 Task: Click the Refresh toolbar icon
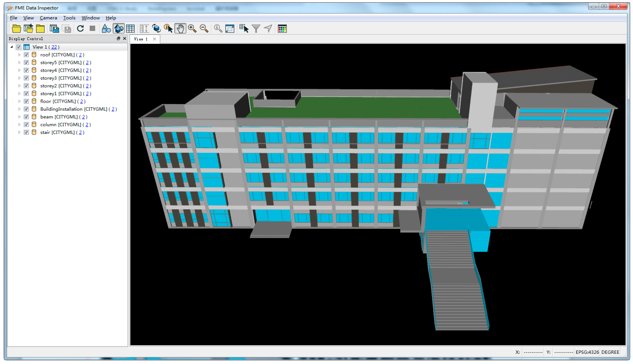point(80,29)
